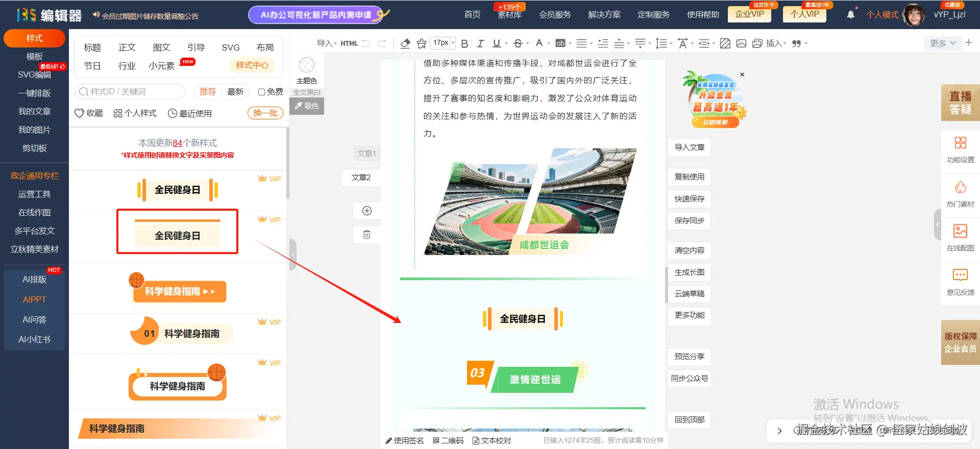Click the undo arrow in editor toolbar
Image resolution: width=980 pixels, height=449 pixels.
pyautogui.click(x=366, y=43)
